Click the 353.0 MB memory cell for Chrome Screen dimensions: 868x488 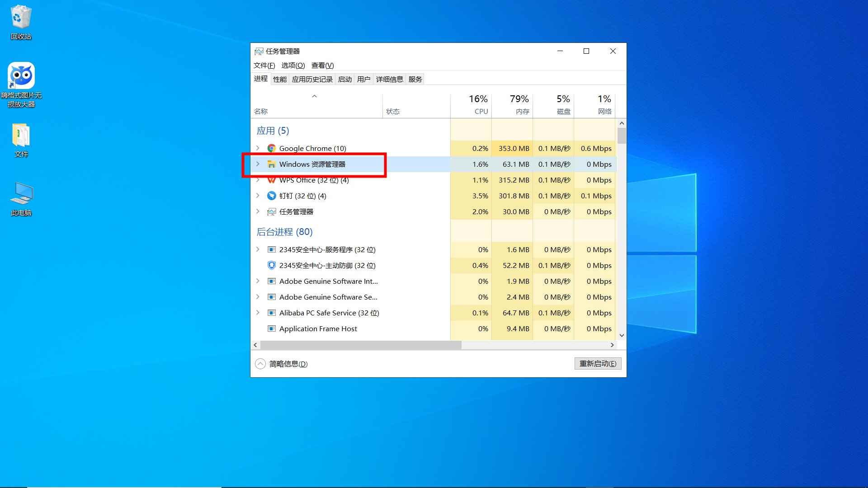click(512, 148)
